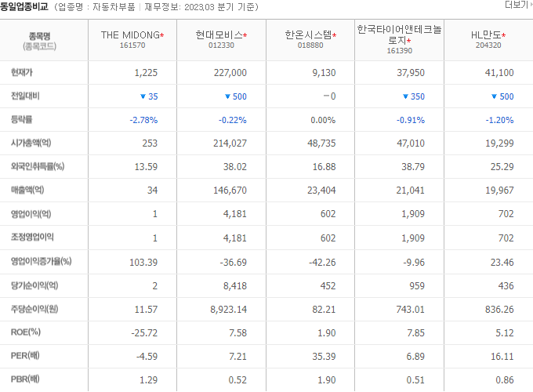Image resolution: width=533 pixels, height=392 pixels.
Task: Select PBR value 1.29
Action: point(149,379)
